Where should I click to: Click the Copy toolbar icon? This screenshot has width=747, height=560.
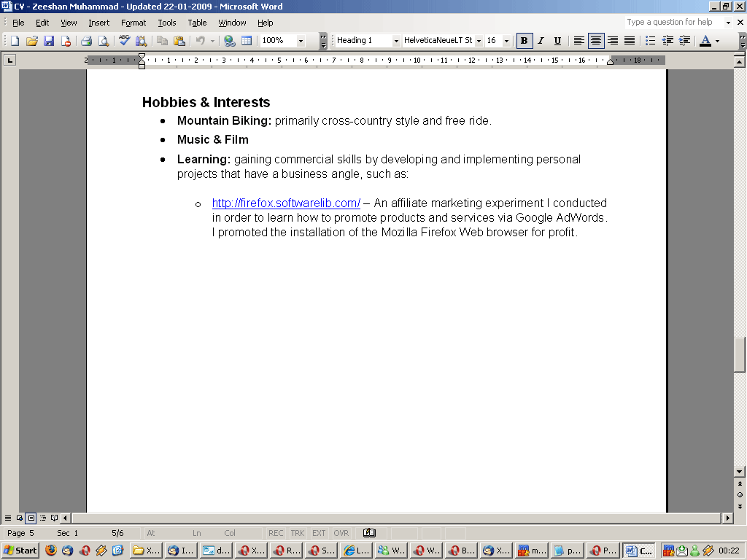point(163,41)
